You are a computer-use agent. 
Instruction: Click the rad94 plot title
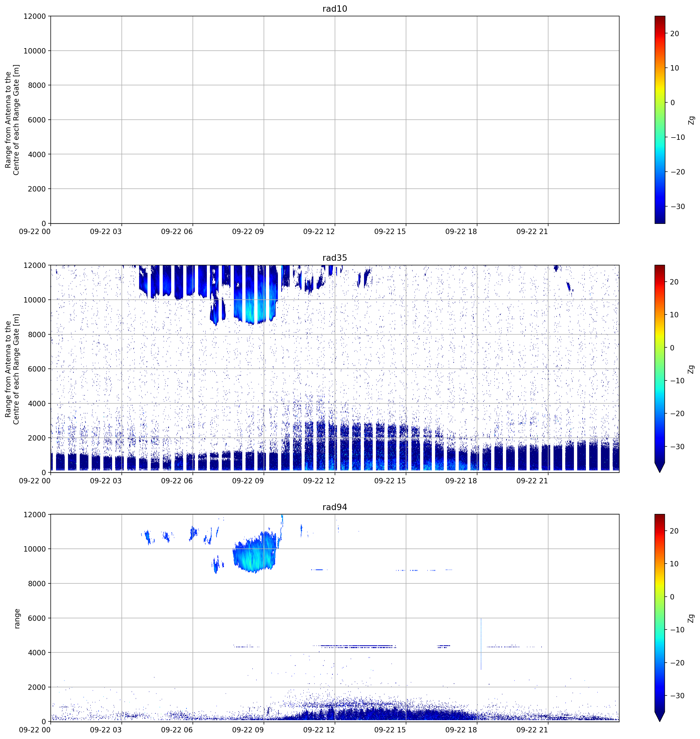click(x=335, y=507)
